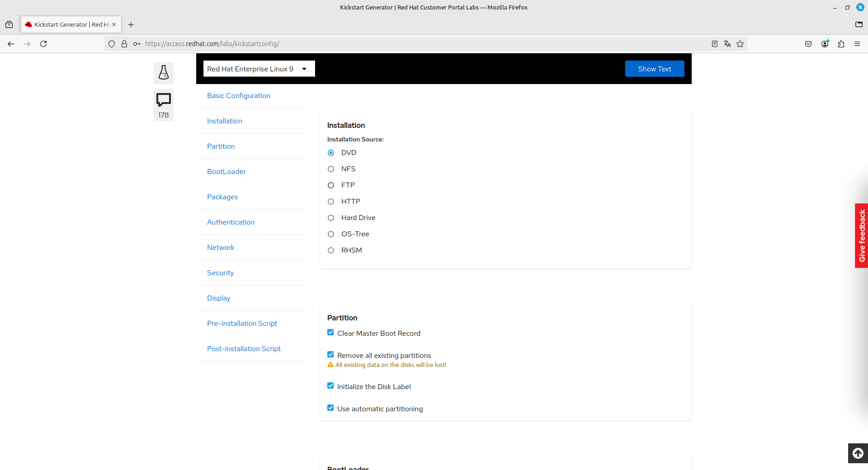The image size is (868, 470).
Task: Select RHSM installation source
Action: point(331,250)
